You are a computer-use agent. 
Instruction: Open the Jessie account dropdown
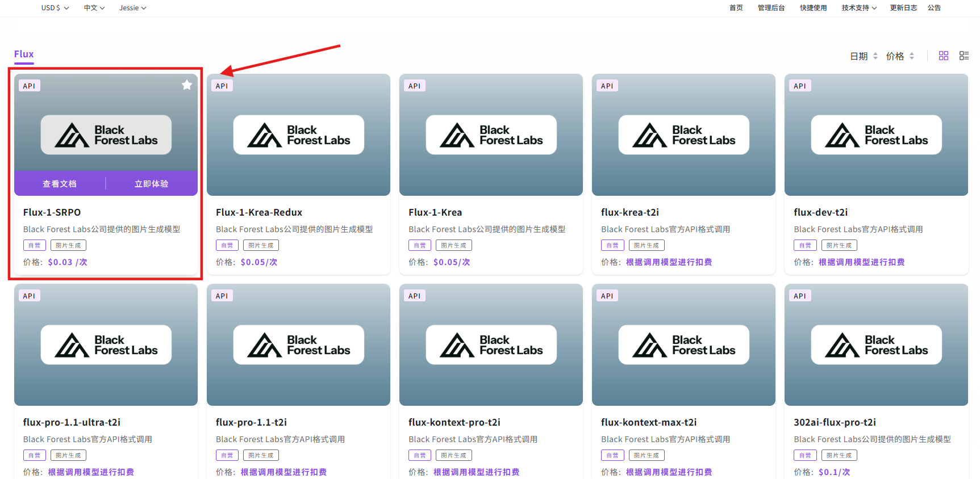pos(133,8)
